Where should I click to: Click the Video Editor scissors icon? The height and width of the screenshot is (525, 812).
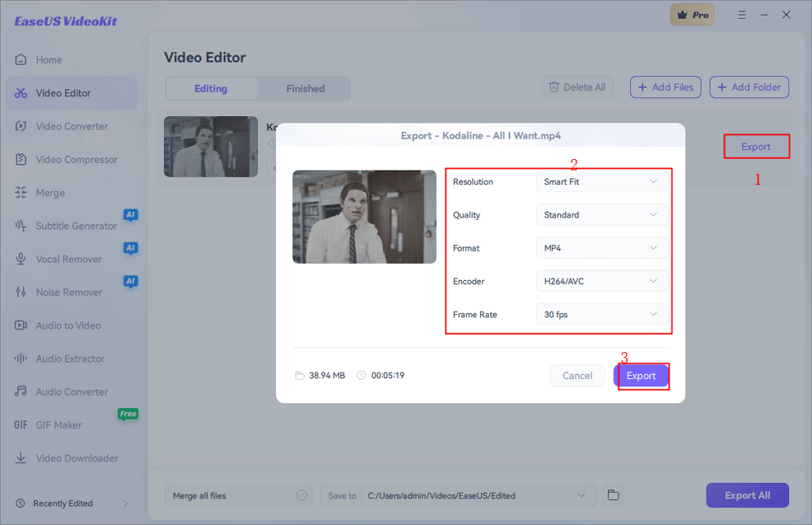click(21, 93)
